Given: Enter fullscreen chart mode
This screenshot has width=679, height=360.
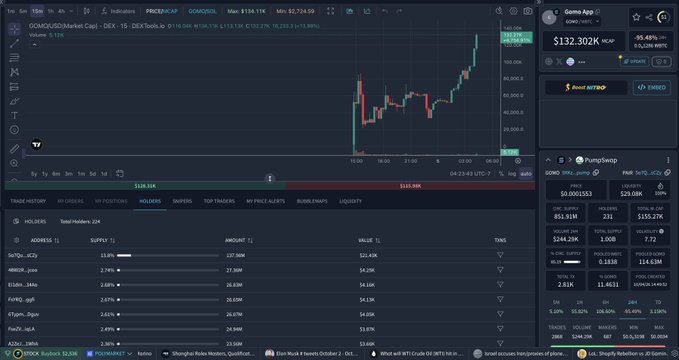Looking at the screenshot, I should (330, 11).
